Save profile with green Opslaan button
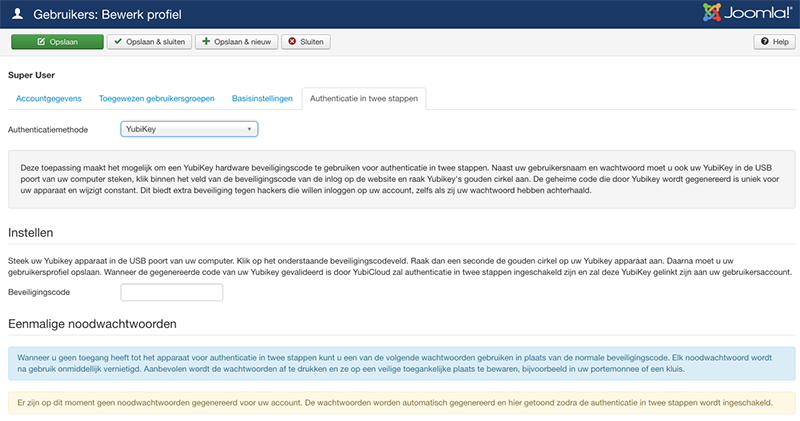The height and width of the screenshot is (421, 800). (x=57, y=42)
